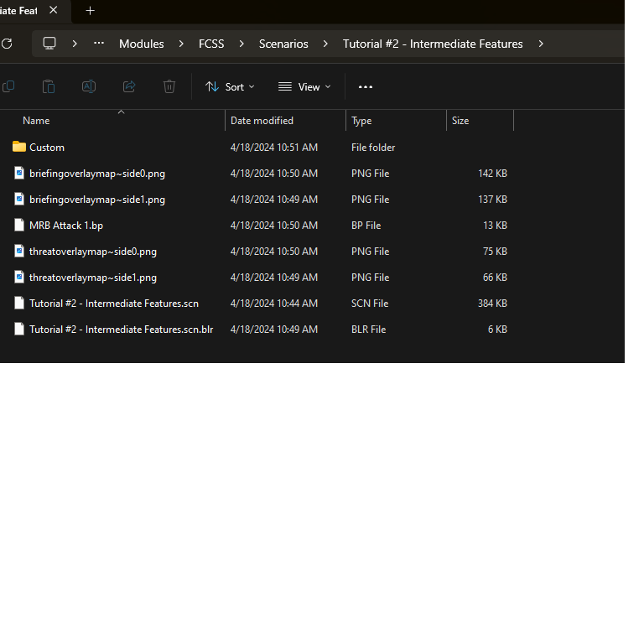Click the refresh icon beside address bar
Viewport: 644px width, 644px height.
pyautogui.click(x=7, y=44)
